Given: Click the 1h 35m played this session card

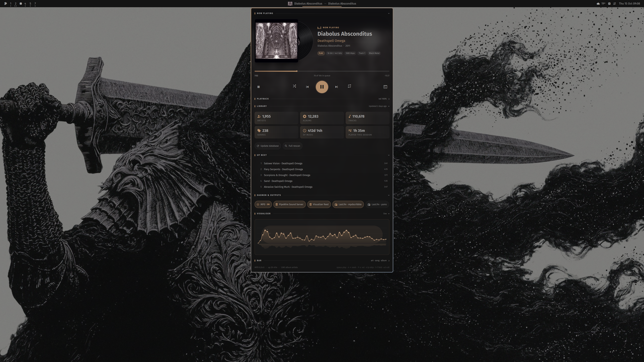Looking at the screenshot, I should pyautogui.click(x=367, y=132).
